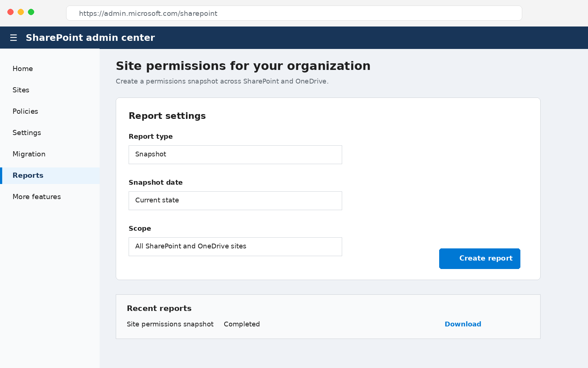Click the Completed status text

(242, 324)
